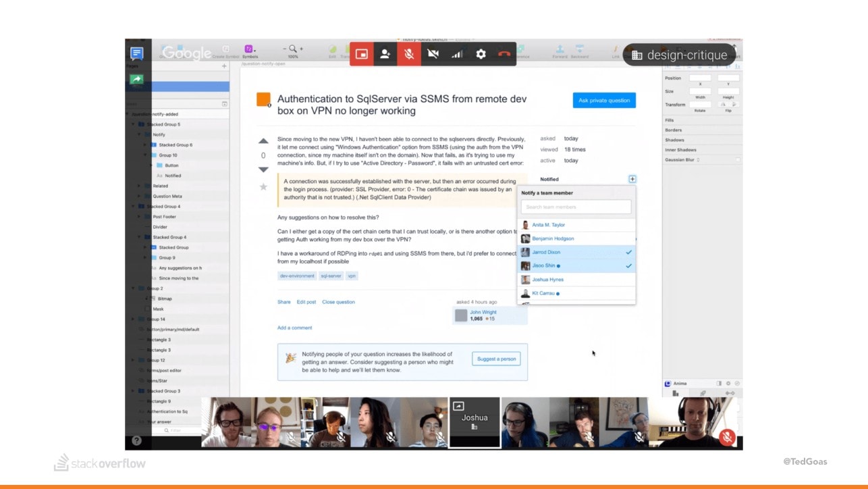Expand the Post Footer layer group
The image size is (868, 489).
[x=140, y=217]
